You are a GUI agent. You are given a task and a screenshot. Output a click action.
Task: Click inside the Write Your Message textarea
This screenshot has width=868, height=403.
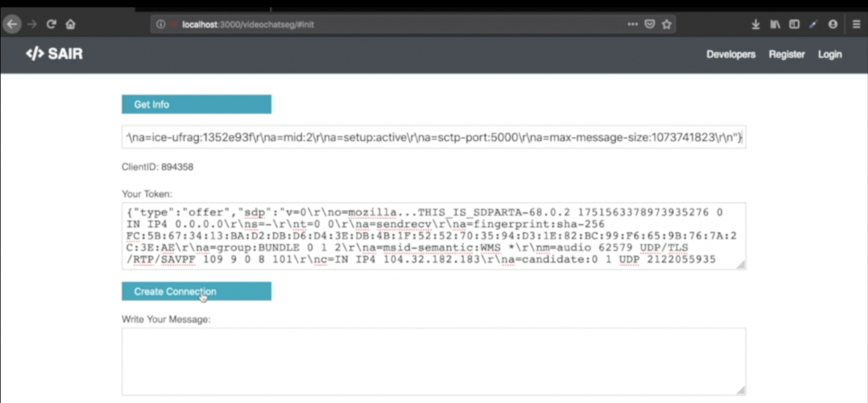pyautogui.click(x=433, y=361)
